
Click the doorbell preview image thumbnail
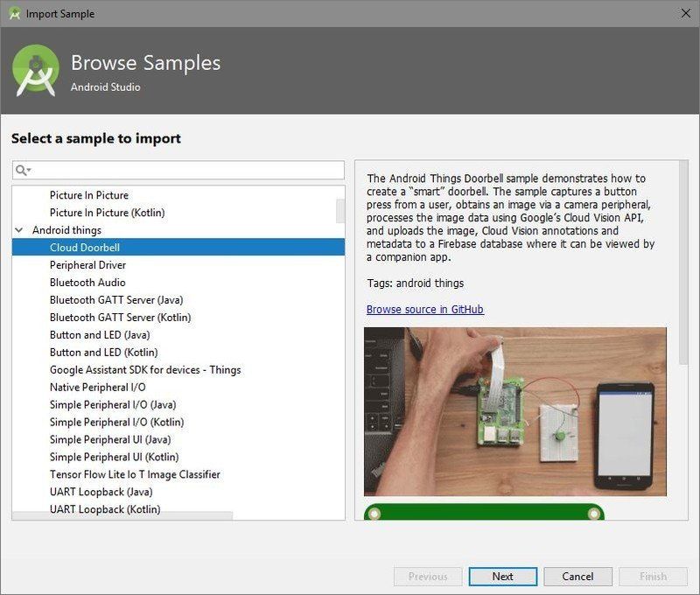pyautogui.click(x=516, y=411)
